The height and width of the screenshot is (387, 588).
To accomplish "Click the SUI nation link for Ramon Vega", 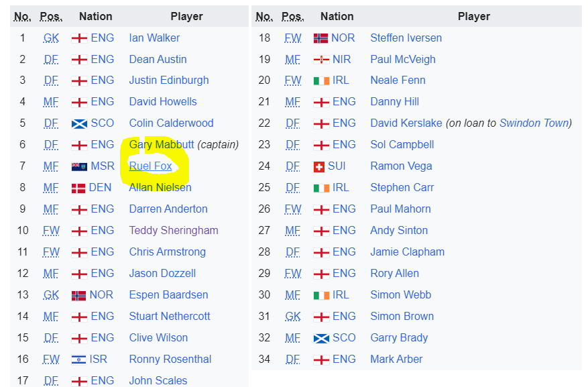I will [x=337, y=166].
